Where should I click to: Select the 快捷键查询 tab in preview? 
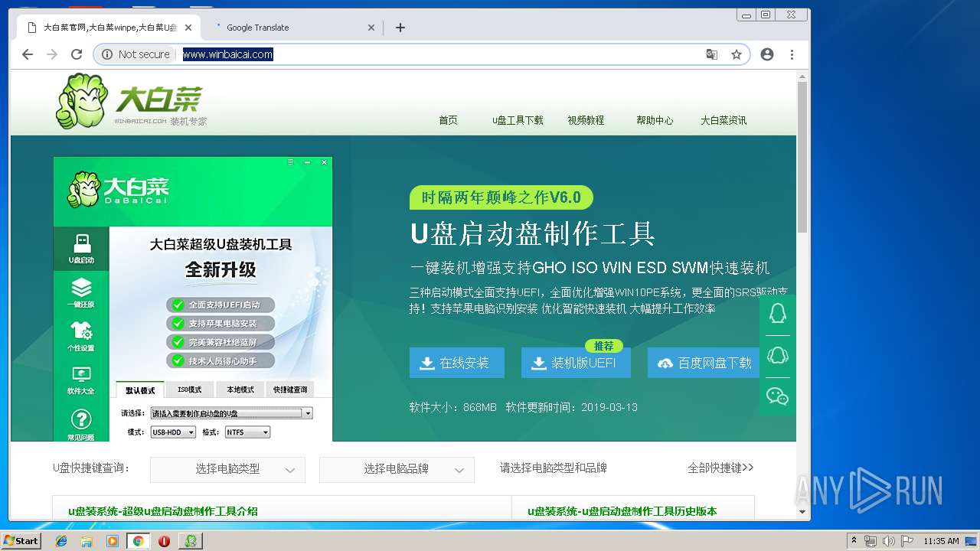(290, 390)
